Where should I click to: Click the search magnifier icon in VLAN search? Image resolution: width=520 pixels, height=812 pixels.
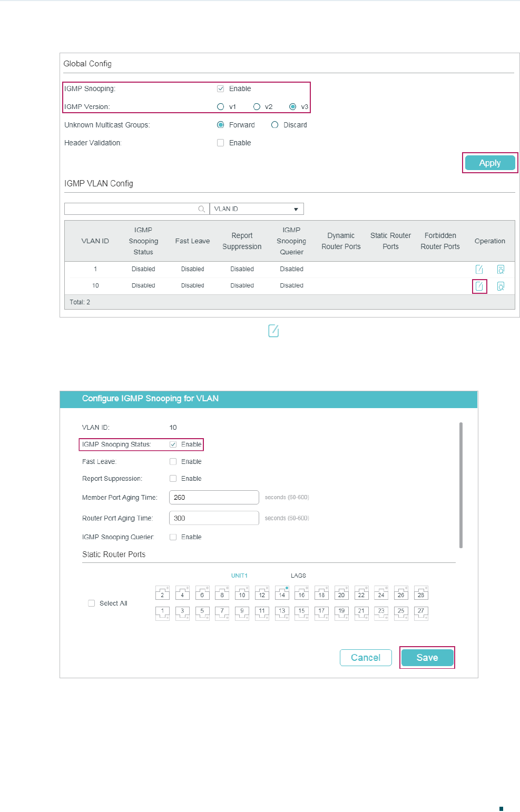tap(201, 209)
